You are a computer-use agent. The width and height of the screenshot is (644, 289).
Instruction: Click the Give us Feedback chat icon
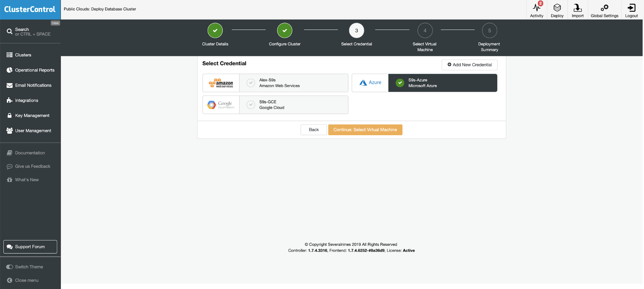[10, 166]
